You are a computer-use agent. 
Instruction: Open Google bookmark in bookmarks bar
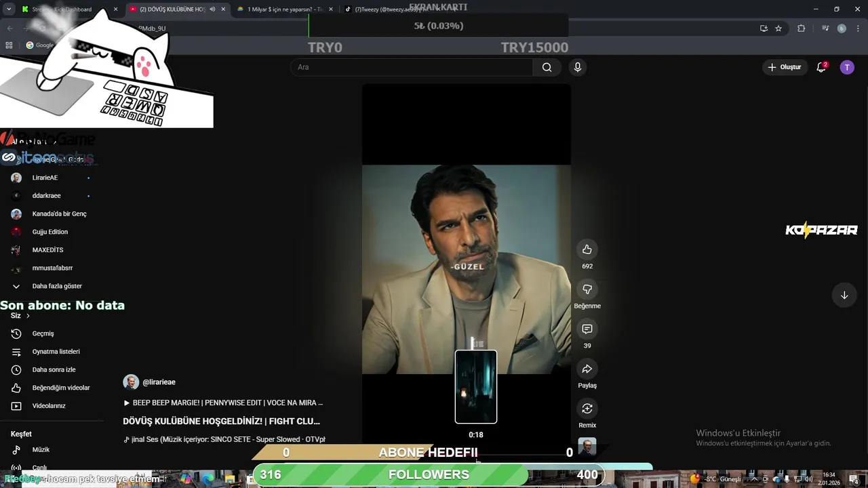pos(40,45)
